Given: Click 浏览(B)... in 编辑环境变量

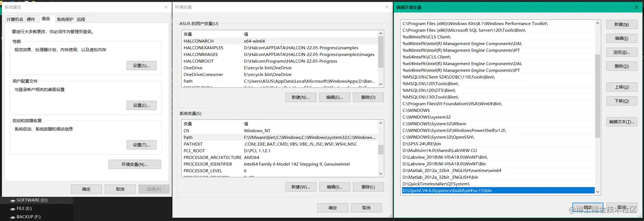Looking at the screenshot, I should pyautogui.click(x=622, y=52).
